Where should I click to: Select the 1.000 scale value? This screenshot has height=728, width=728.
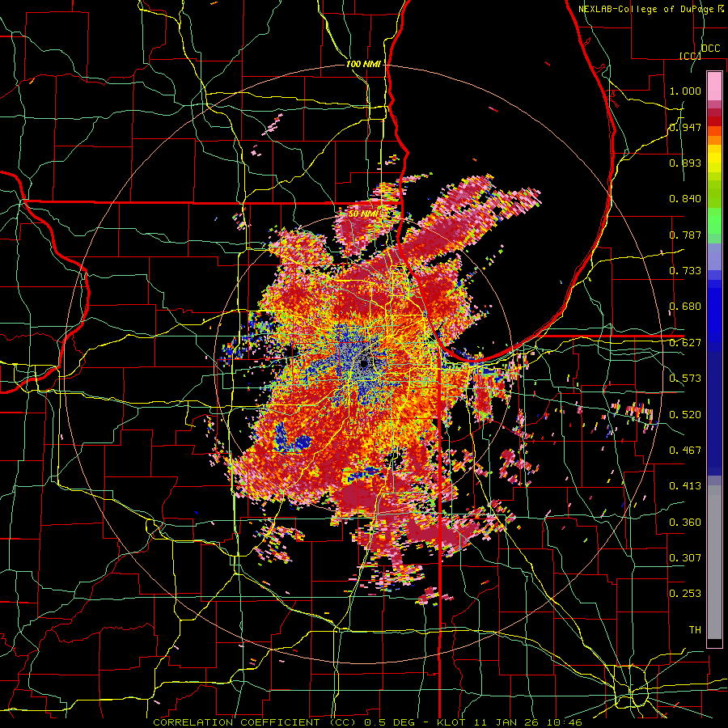[x=685, y=91]
